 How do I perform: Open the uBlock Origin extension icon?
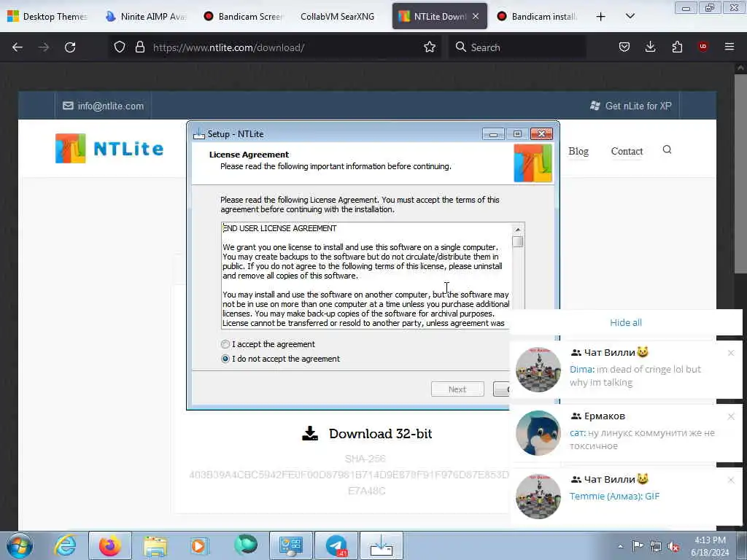(703, 47)
